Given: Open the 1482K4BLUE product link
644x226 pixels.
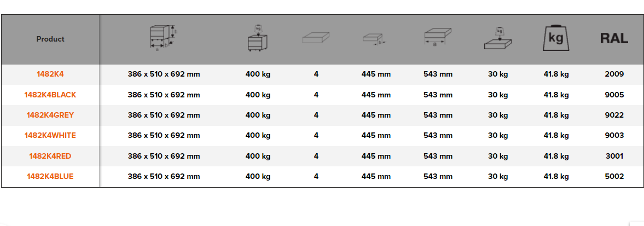Looking at the screenshot, I should pos(50,176).
